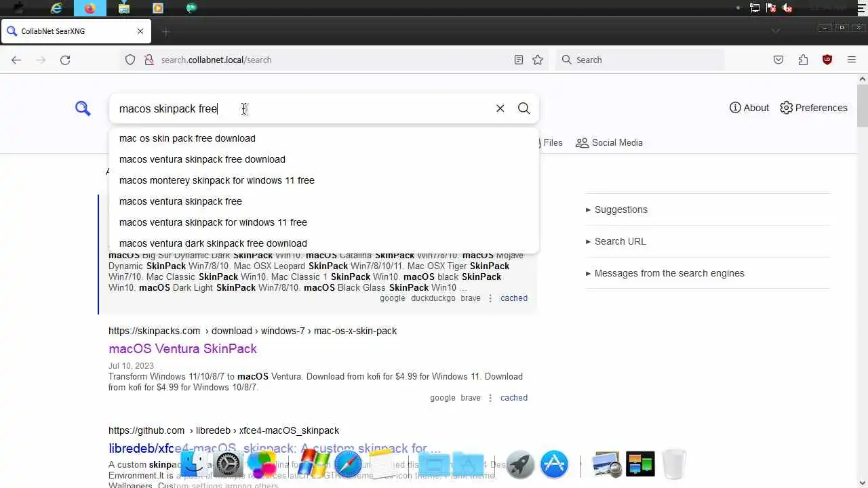Open the list all tabs dropdown arrow

776,31
